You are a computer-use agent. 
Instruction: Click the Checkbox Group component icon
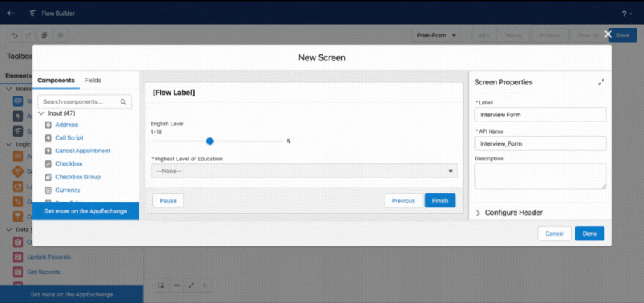click(48, 177)
